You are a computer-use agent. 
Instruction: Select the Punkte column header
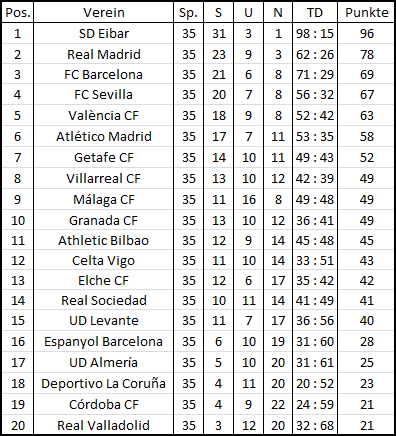tap(366, 12)
